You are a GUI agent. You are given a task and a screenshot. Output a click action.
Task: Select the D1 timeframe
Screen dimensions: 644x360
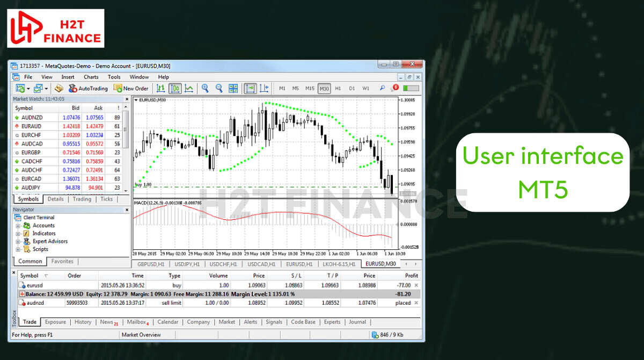point(352,88)
